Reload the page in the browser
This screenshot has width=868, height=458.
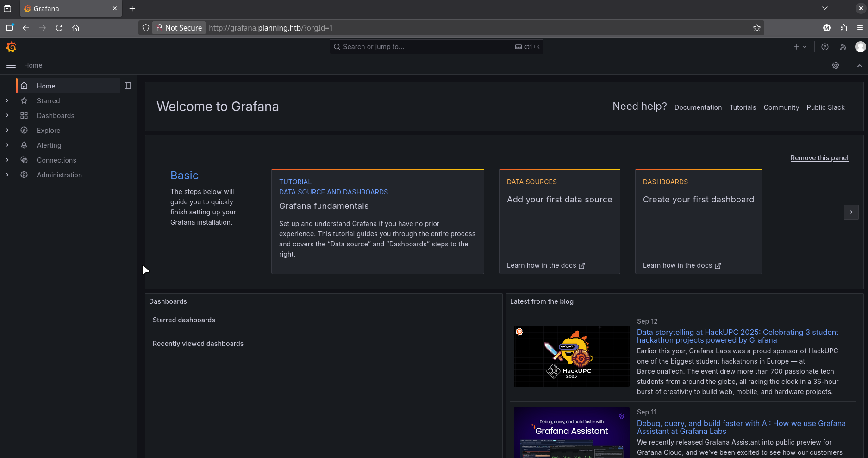(59, 28)
